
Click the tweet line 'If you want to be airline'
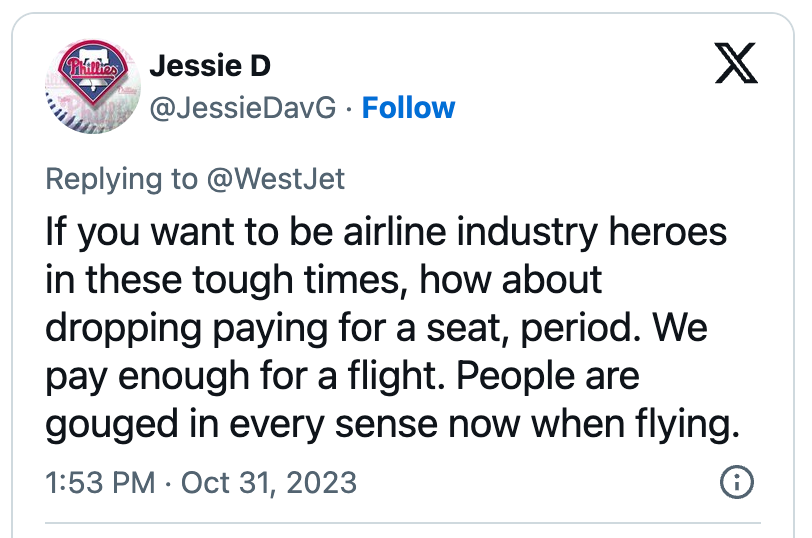pos(246,232)
